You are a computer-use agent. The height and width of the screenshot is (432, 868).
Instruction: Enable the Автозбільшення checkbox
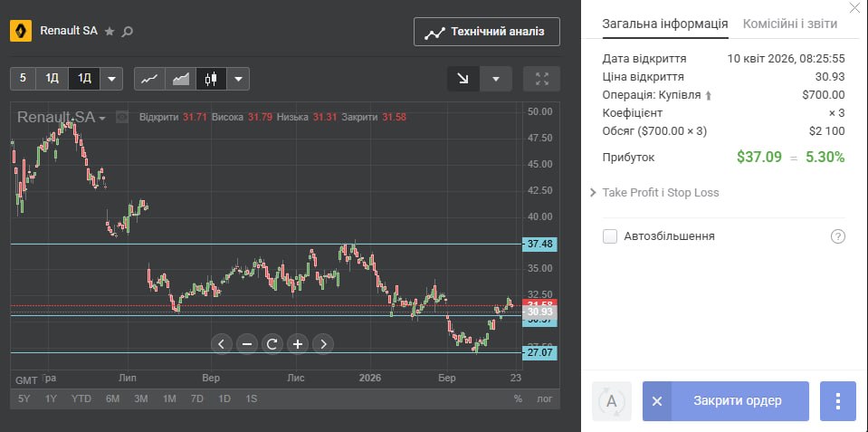[610, 236]
